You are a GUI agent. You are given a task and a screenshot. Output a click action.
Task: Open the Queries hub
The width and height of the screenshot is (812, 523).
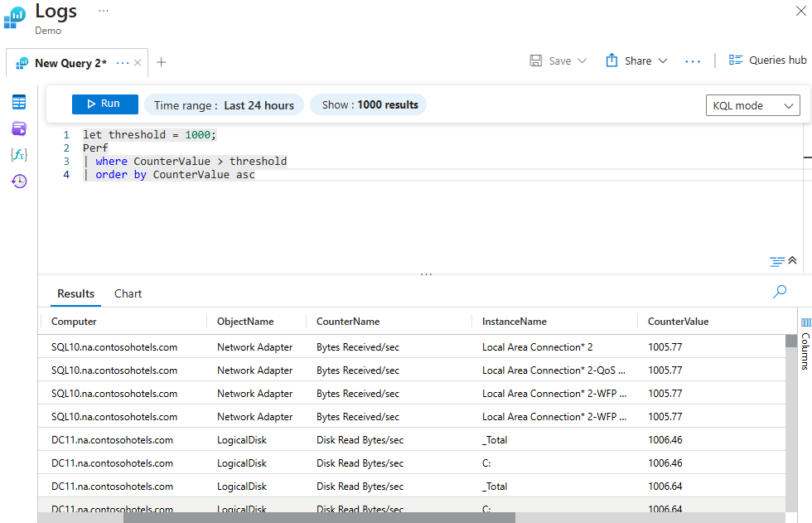point(767,60)
